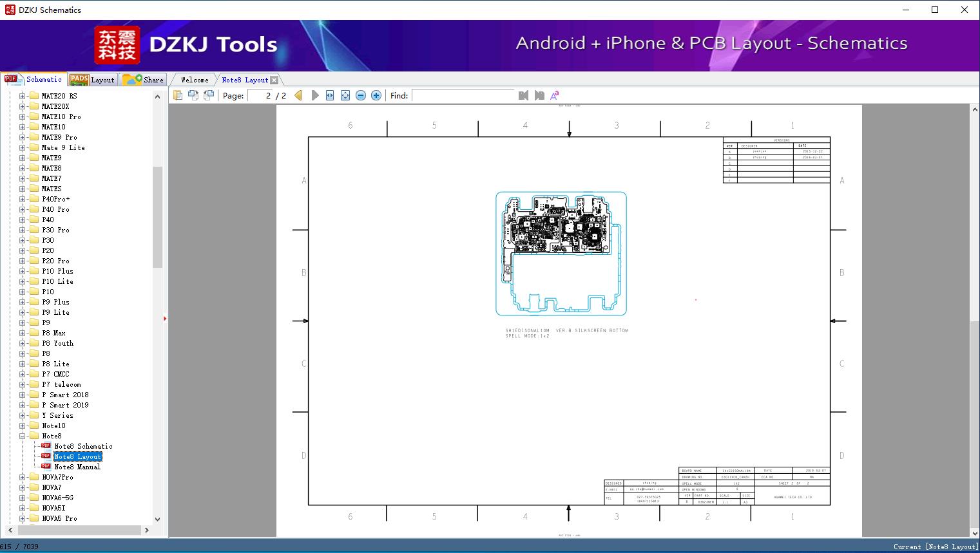Screen dimensions: 980x553
Task: Go to the next page
Action: pyautogui.click(x=314, y=95)
